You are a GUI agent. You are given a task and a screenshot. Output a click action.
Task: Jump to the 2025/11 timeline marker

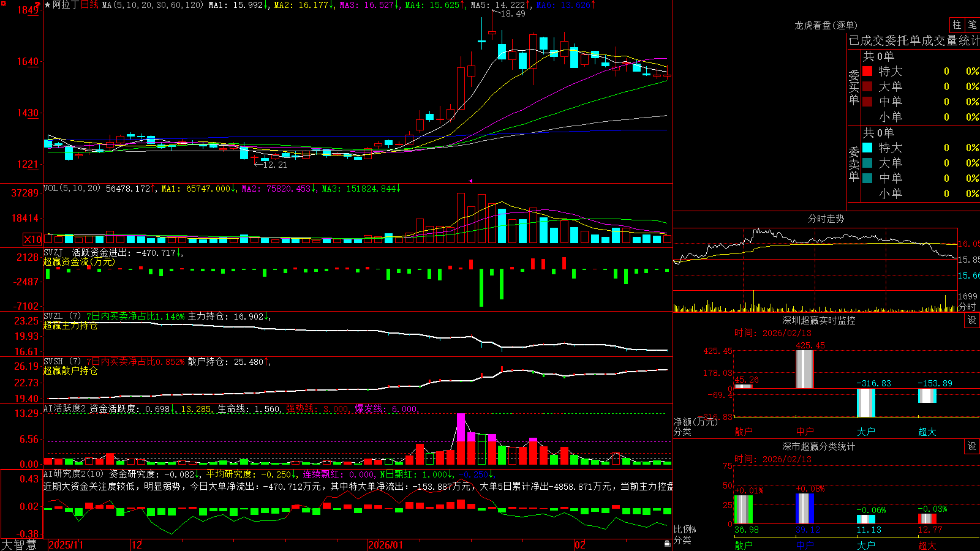pos(66,545)
